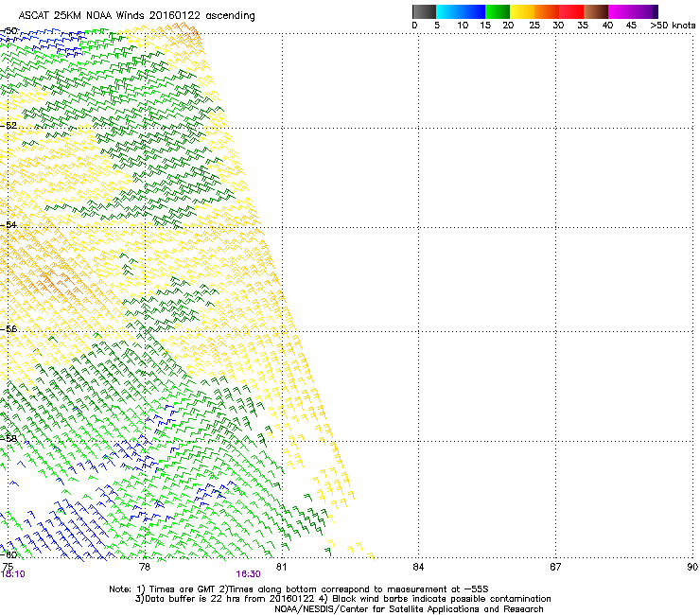The width and height of the screenshot is (700, 615).
Task: Click the legend label '35'
Action: click(x=583, y=26)
